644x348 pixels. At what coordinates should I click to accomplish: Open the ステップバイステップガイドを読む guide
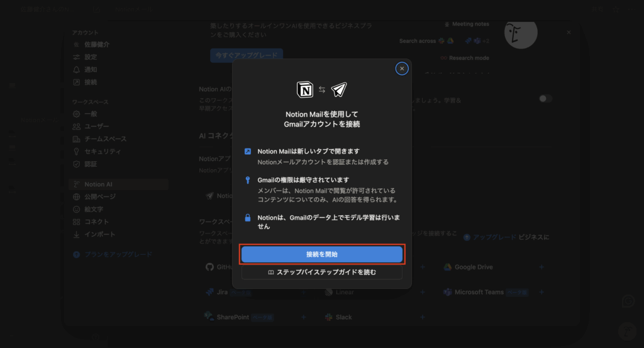pos(321,272)
